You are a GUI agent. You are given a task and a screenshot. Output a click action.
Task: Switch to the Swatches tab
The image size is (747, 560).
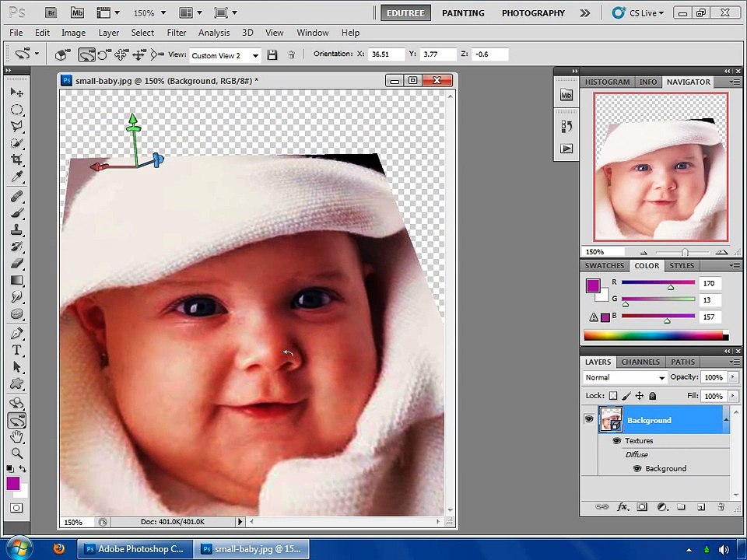coord(604,266)
